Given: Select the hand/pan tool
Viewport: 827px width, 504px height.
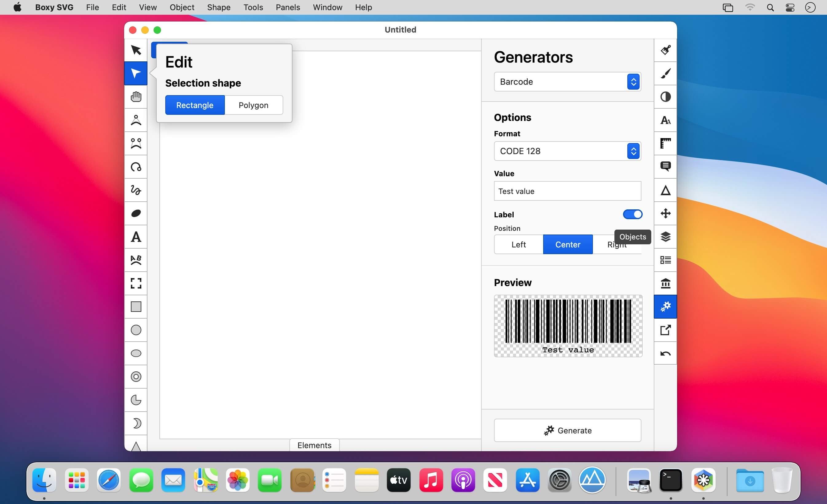Looking at the screenshot, I should click(136, 97).
